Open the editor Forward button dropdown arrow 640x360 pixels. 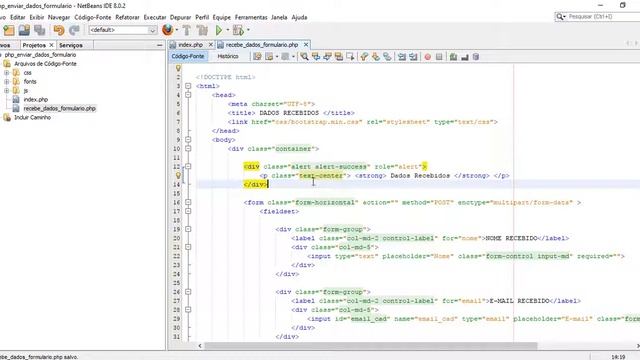tap(293, 57)
